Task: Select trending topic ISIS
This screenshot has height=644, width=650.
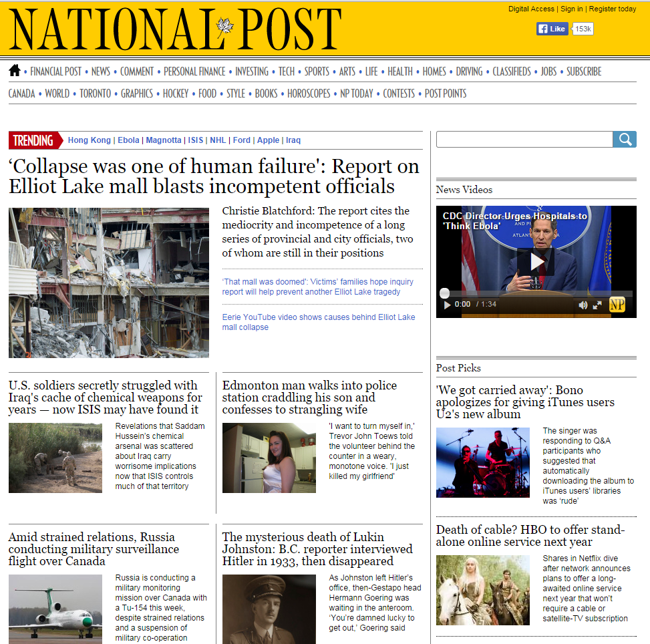Action: point(196,140)
